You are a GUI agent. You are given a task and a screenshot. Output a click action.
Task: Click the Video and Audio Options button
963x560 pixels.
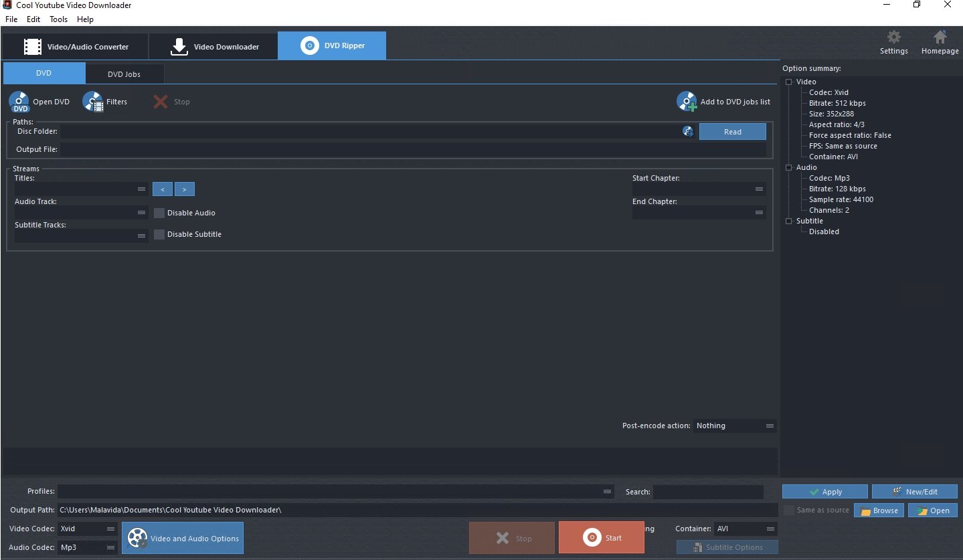[183, 538]
